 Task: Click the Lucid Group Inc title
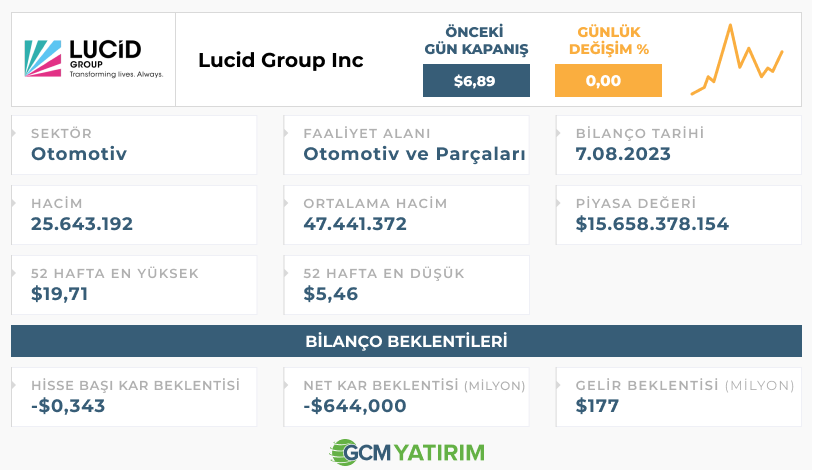pos(281,60)
